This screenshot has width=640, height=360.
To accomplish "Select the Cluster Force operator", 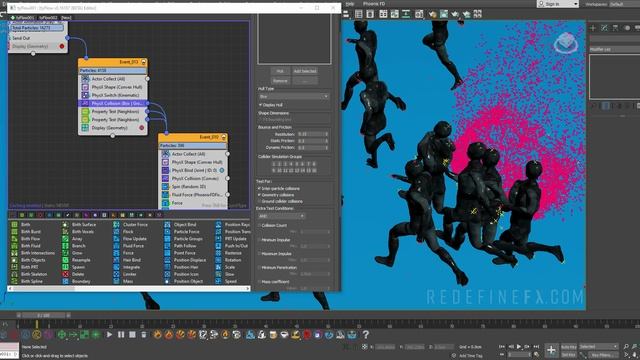I will [x=135, y=224].
